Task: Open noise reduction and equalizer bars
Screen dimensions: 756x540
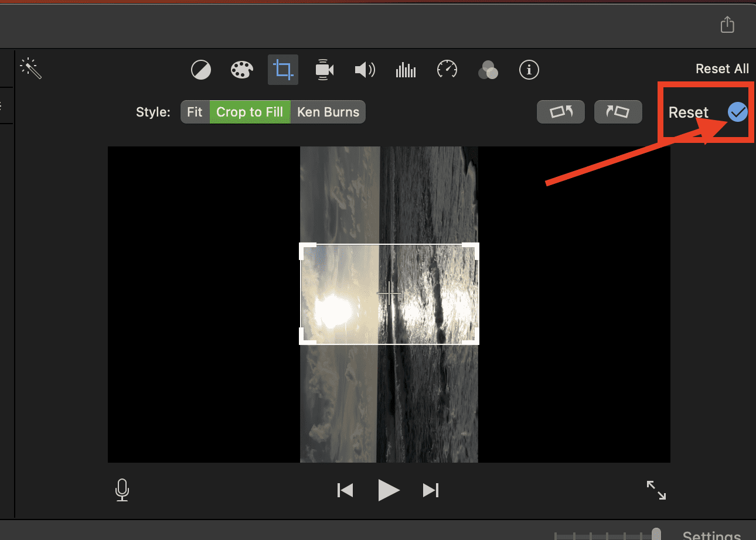Action: [x=406, y=70]
